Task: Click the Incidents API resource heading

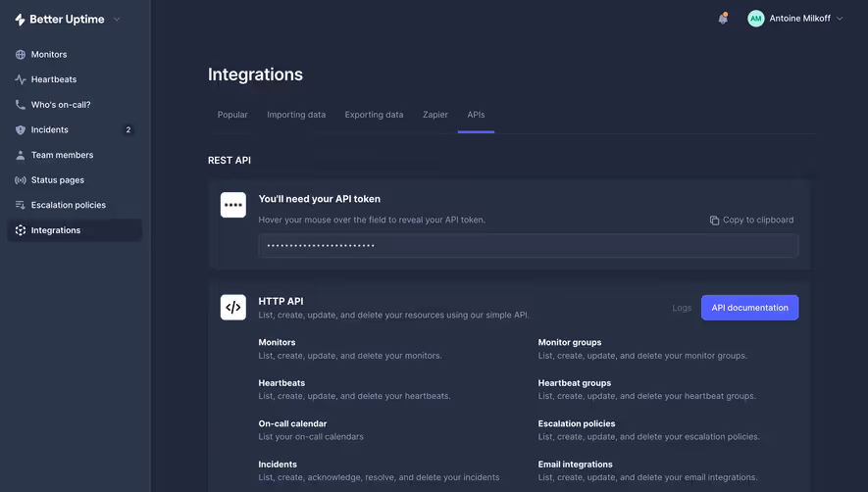Action: point(278,465)
